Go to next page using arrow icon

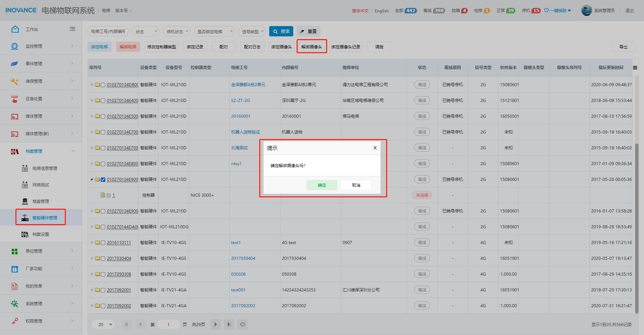(x=215, y=324)
